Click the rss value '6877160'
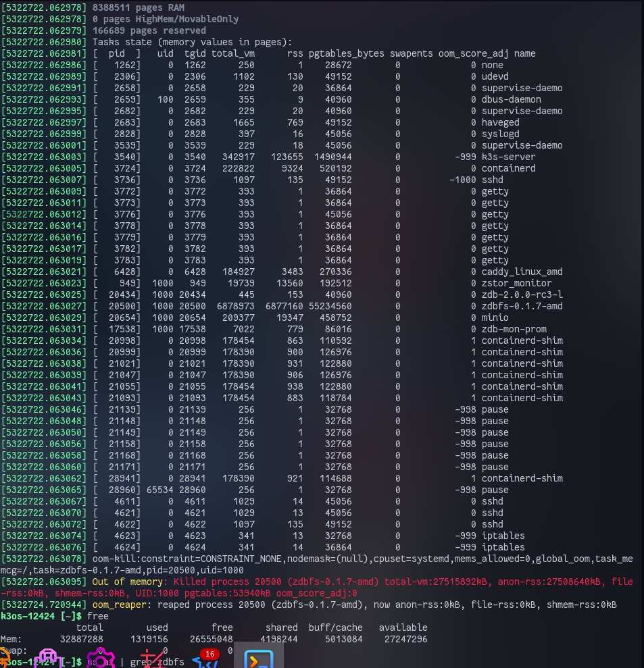 coord(284,307)
